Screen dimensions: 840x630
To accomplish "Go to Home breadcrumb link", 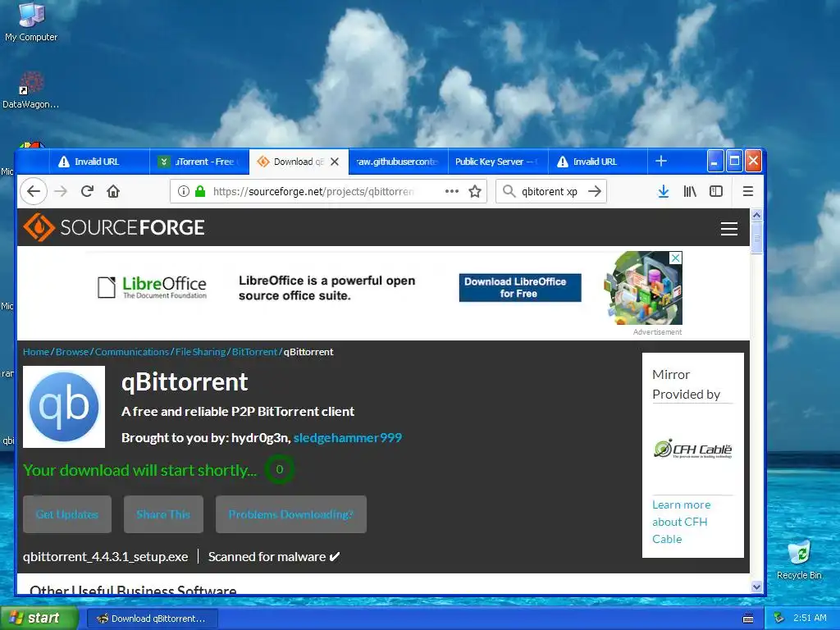I will [x=36, y=352].
